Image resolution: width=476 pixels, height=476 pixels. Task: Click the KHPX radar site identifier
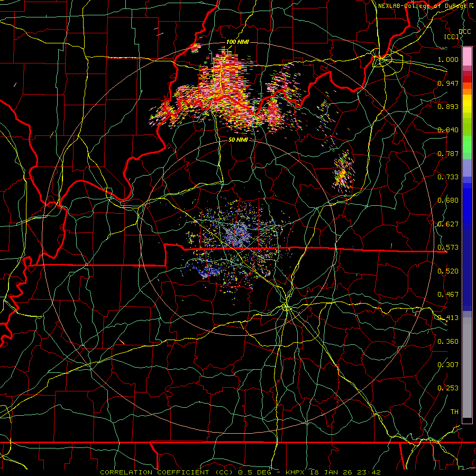click(295, 472)
